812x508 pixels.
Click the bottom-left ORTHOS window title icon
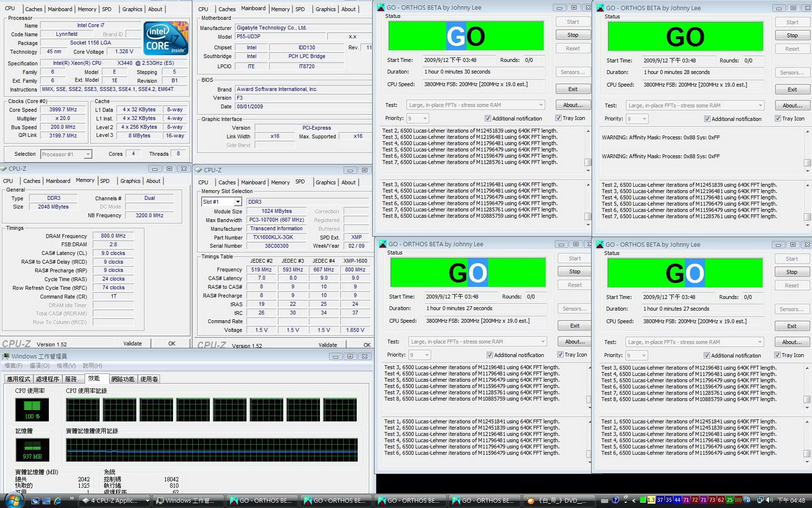tap(383, 244)
